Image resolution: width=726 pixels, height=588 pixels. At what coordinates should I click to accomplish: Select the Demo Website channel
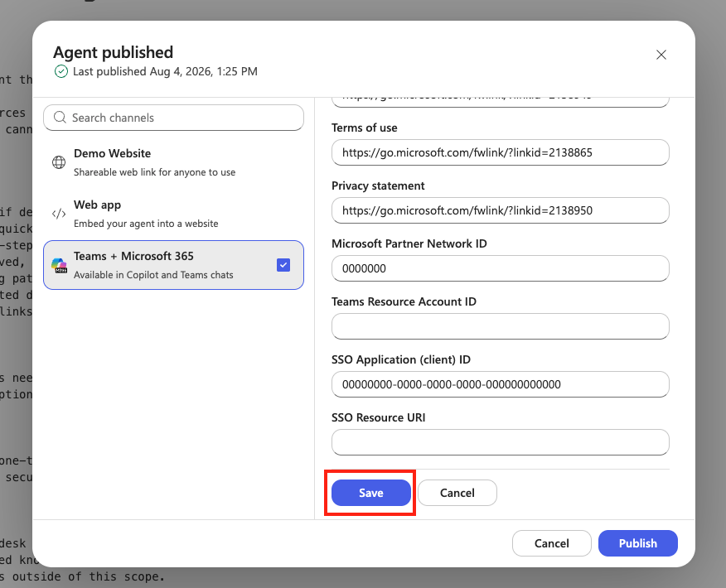coord(174,162)
